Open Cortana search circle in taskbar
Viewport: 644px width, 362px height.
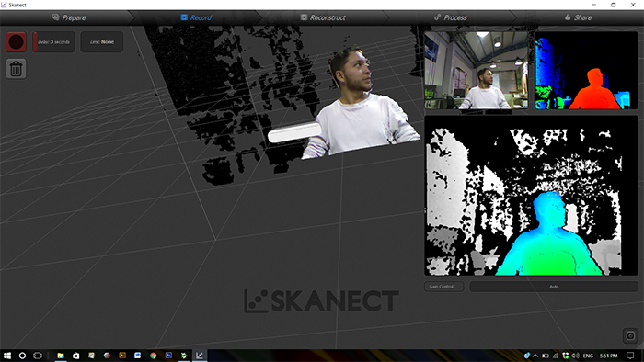point(23,356)
